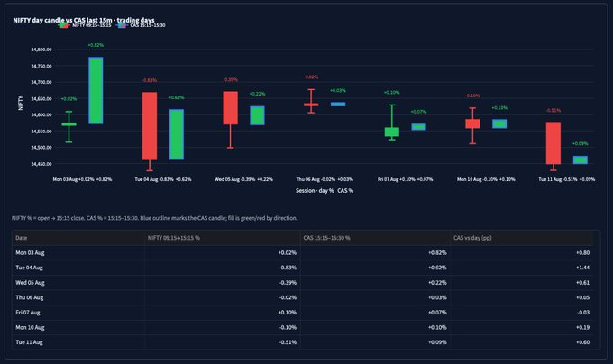Click the x-axis label 'Mon 03 Aug +0.02% +0.82%'
This screenshot has height=364, width=613.
point(82,179)
